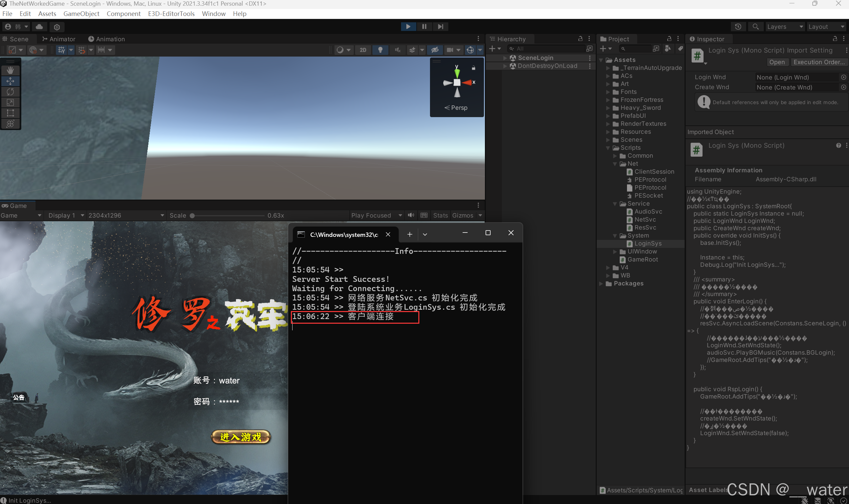849x504 pixels.
Task: Open the Undo History icon
Action: (738, 27)
